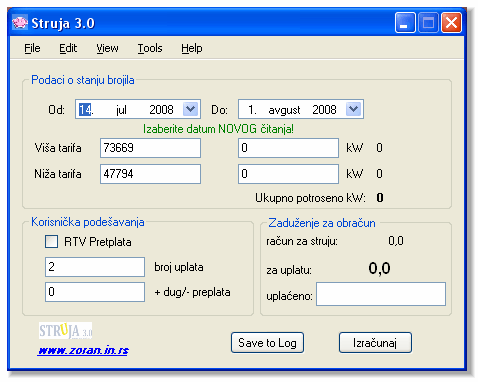Open the Tools menu
This screenshot has height=382, width=478.
click(150, 48)
